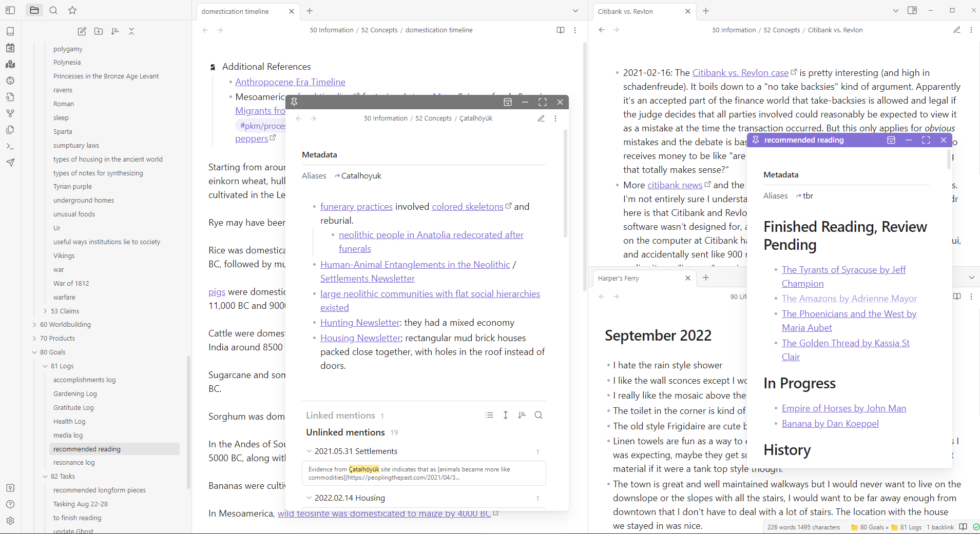Collapse the 81 Logs folder

[x=46, y=366]
